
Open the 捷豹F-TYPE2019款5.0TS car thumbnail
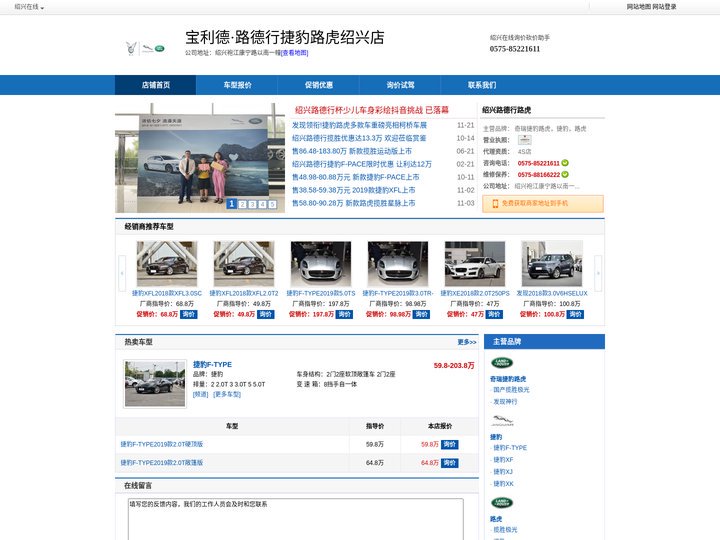coord(321,264)
